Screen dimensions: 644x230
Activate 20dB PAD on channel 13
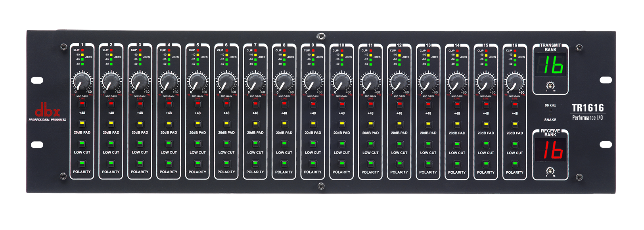point(428,125)
